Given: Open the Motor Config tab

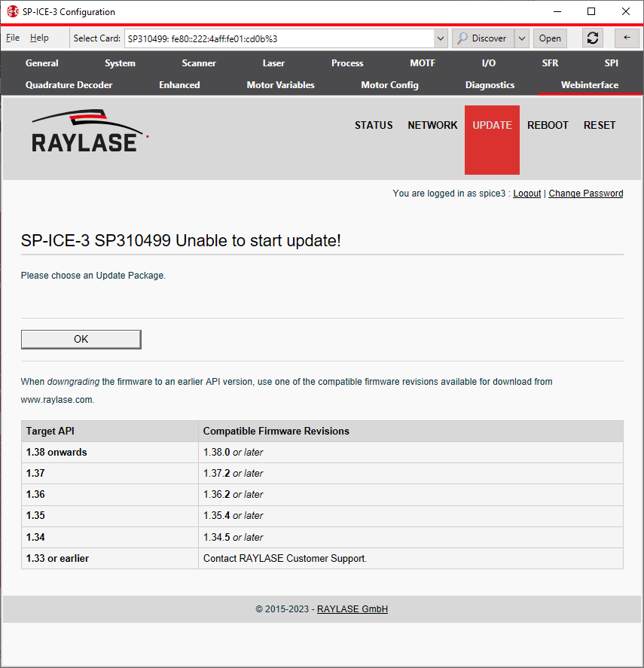Looking at the screenshot, I should pyautogui.click(x=389, y=85).
